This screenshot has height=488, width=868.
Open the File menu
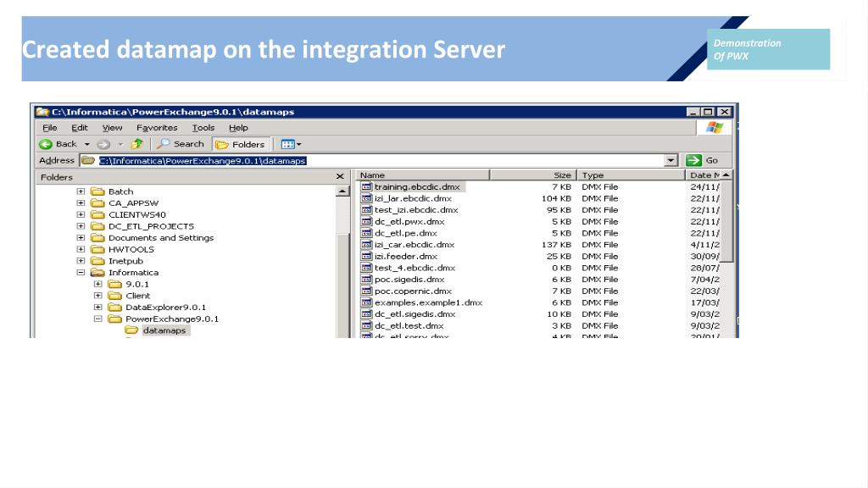(x=50, y=128)
